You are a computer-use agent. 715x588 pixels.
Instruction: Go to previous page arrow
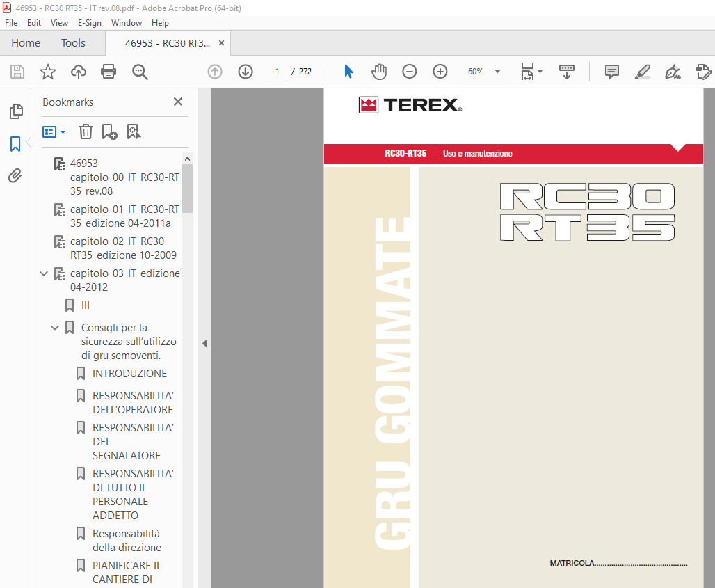215,72
